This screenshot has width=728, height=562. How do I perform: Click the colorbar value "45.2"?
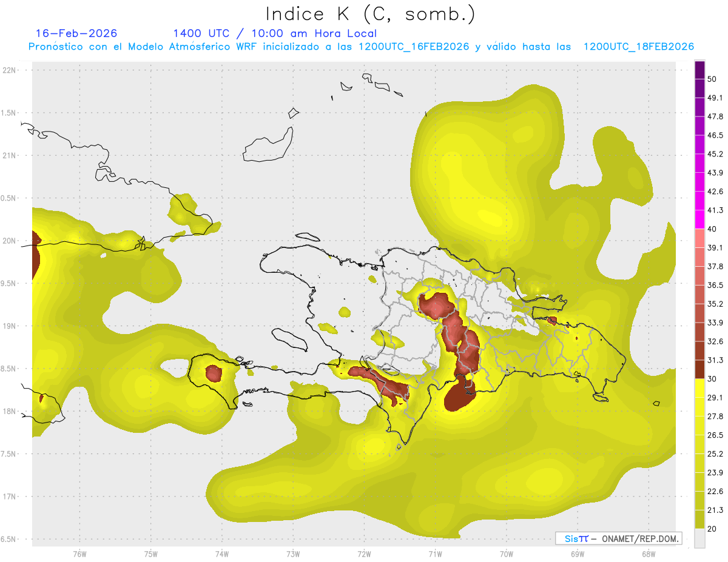click(715, 154)
